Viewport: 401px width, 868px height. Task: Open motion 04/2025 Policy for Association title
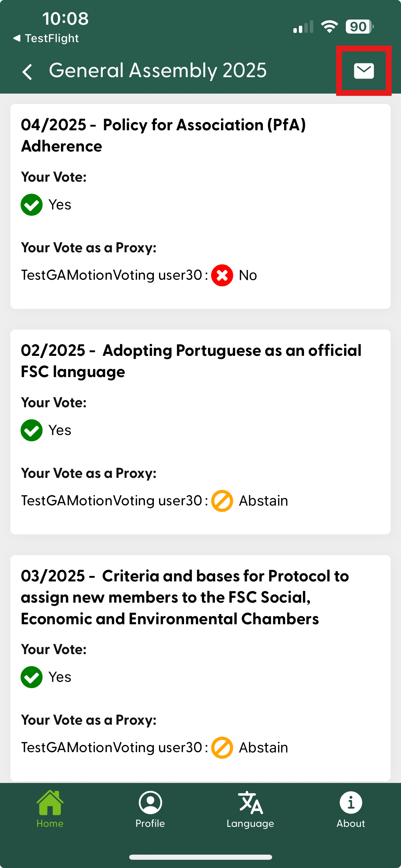point(163,135)
